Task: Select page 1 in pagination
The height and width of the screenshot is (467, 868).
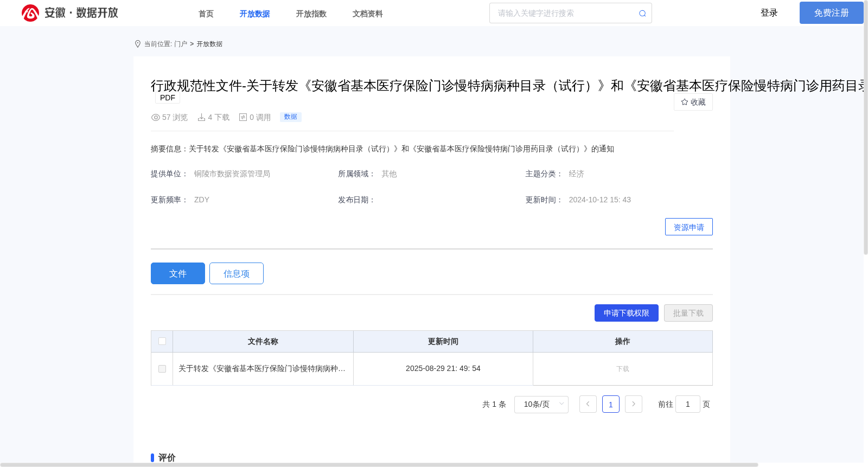Action: point(611,404)
